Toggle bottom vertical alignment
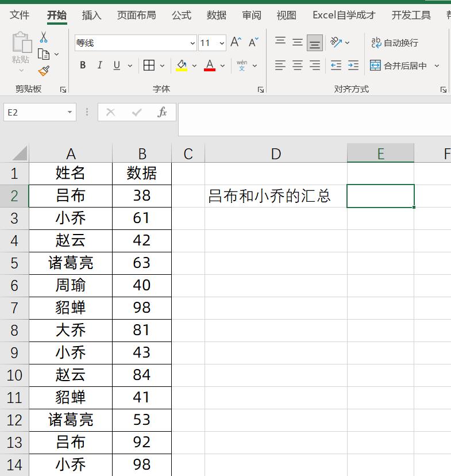451x476 pixels. click(x=314, y=43)
